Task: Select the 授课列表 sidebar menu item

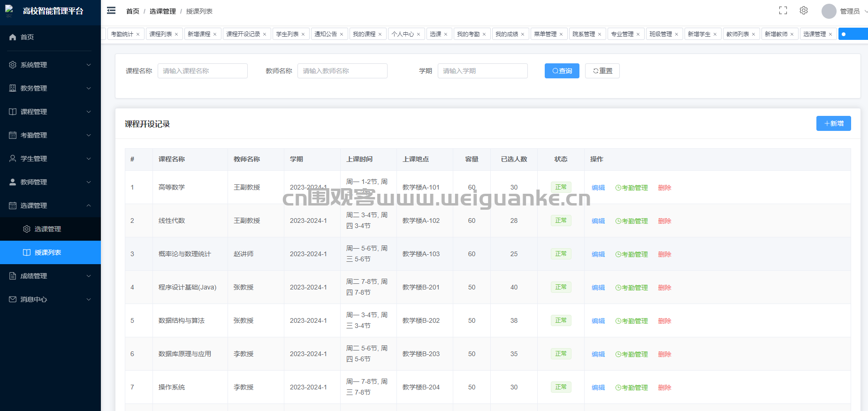Action: pyautogui.click(x=48, y=252)
